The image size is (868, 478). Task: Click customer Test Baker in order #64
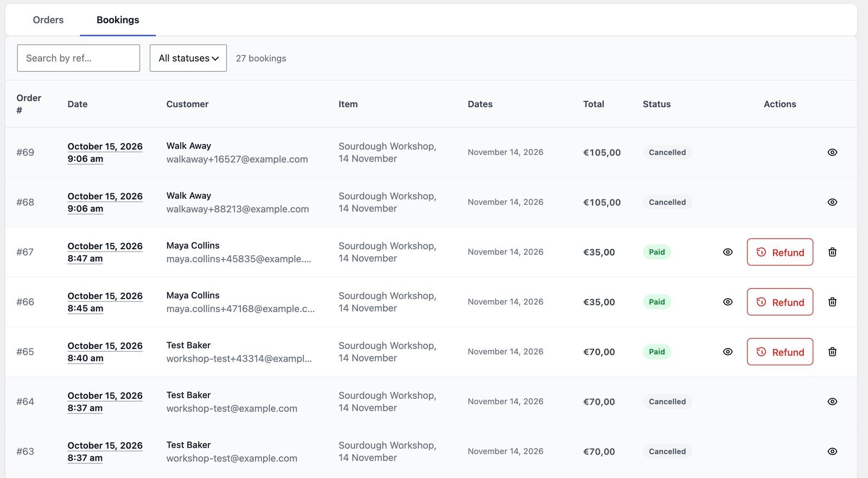pyautogui.click(x=188, y=395)
